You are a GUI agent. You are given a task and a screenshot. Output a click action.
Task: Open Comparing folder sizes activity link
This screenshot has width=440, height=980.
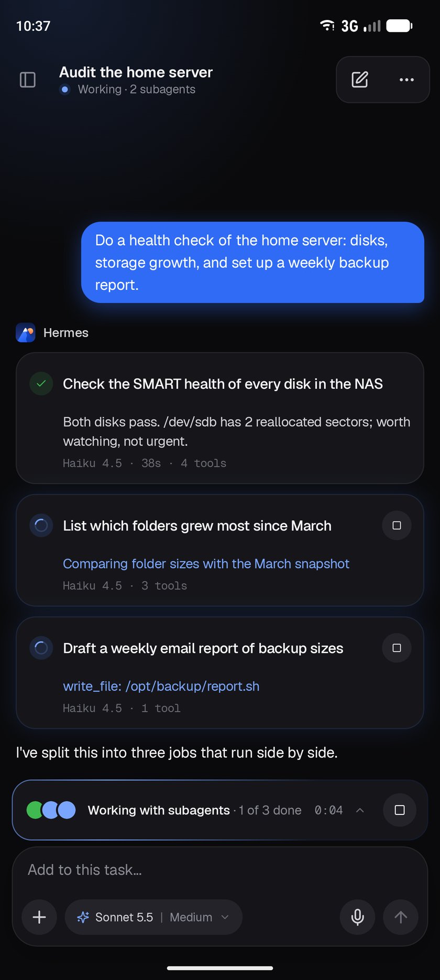click(x=206, y=563)
